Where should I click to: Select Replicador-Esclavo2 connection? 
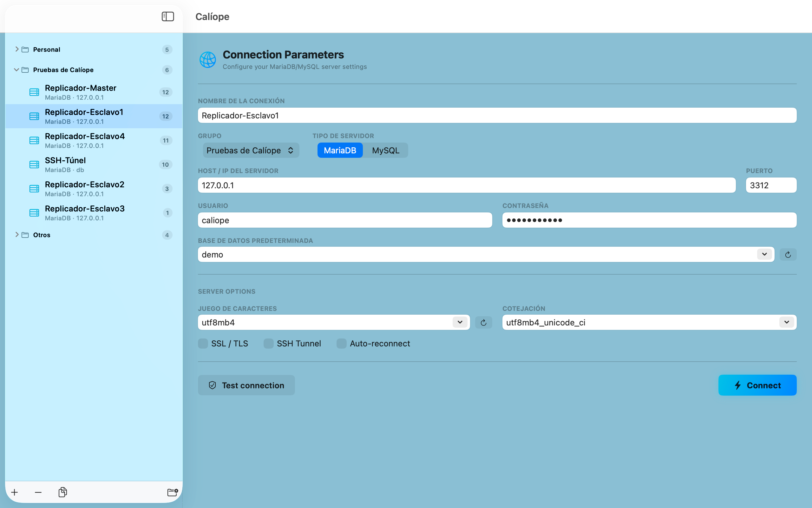(94, 189)
